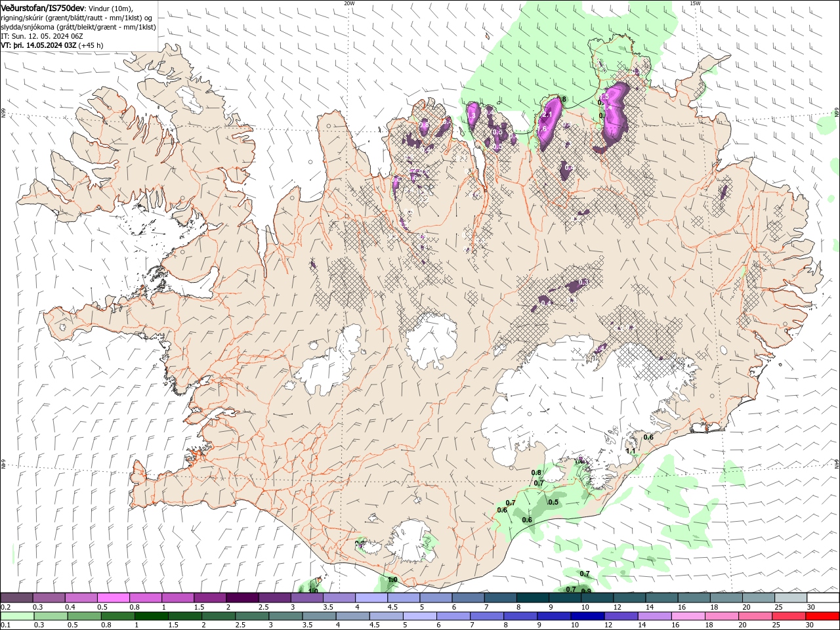The height and width of the screenshot is (630, 840).
Task: Select the 2.1 snowfall value in the north
Action: point(547,114)
